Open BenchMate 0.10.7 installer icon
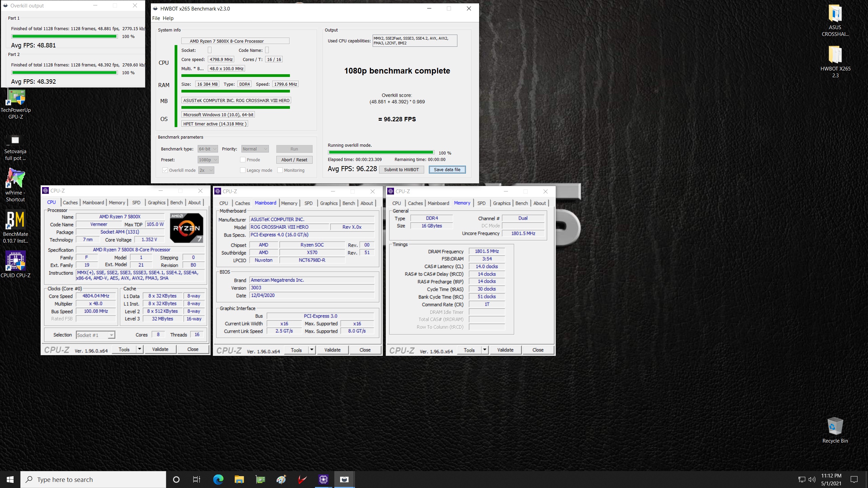Image resolution: width=868 pixels, height=488 pixels. (x=16, y=226)
